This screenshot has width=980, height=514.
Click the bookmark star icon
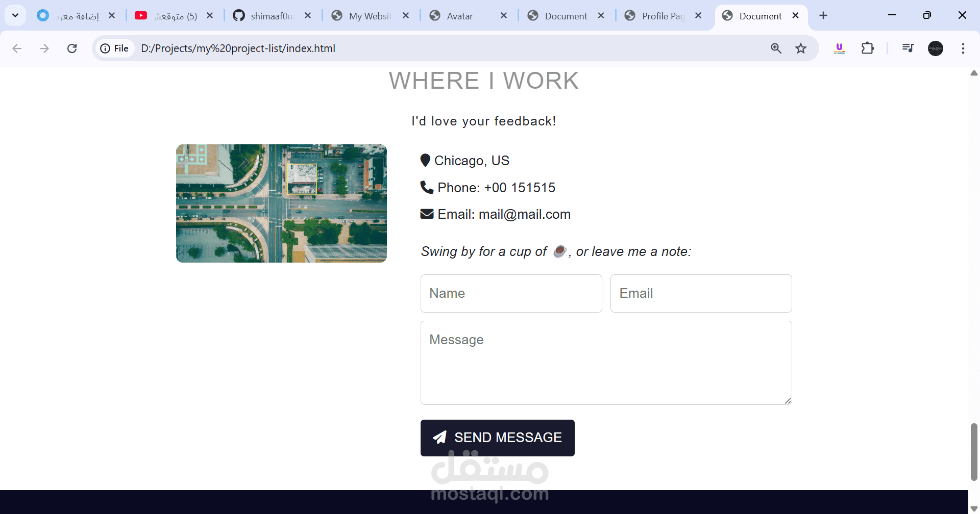tap(801, 48)
